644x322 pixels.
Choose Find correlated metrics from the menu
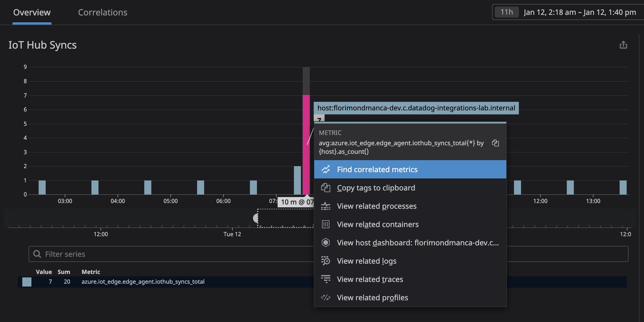click(377, 169)
